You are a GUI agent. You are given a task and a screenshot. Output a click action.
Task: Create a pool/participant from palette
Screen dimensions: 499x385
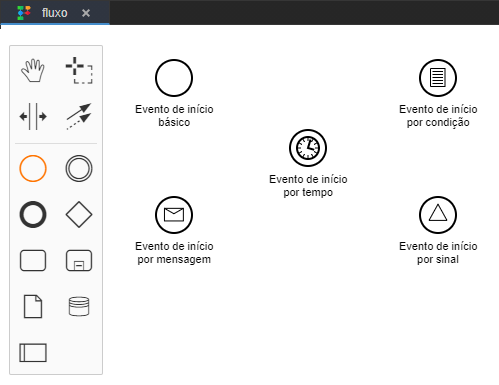33,352
